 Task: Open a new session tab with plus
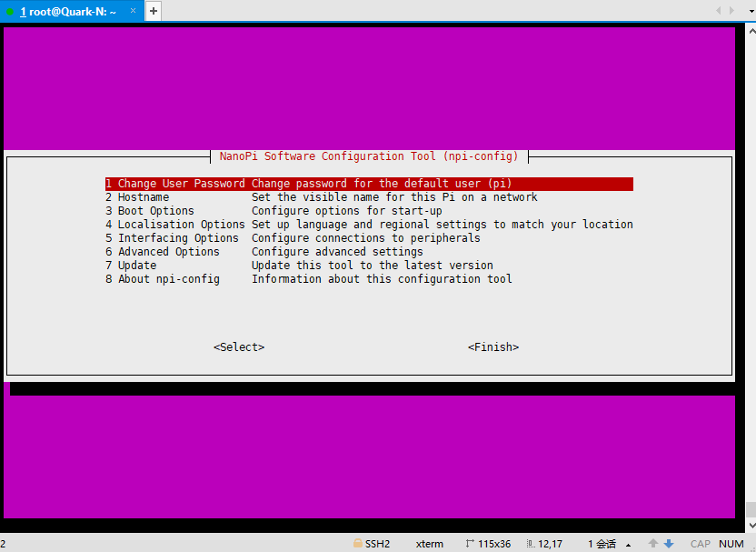tap(154, 11)
